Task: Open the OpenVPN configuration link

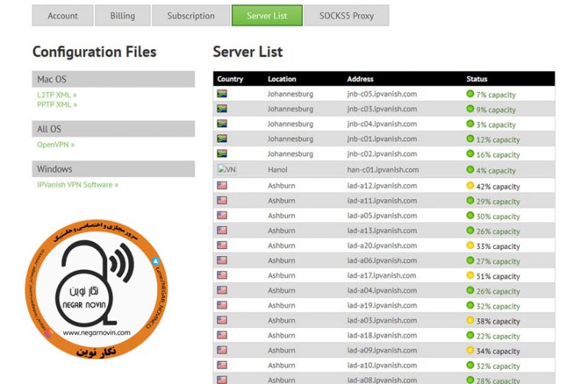Action: tap(55, 145)
